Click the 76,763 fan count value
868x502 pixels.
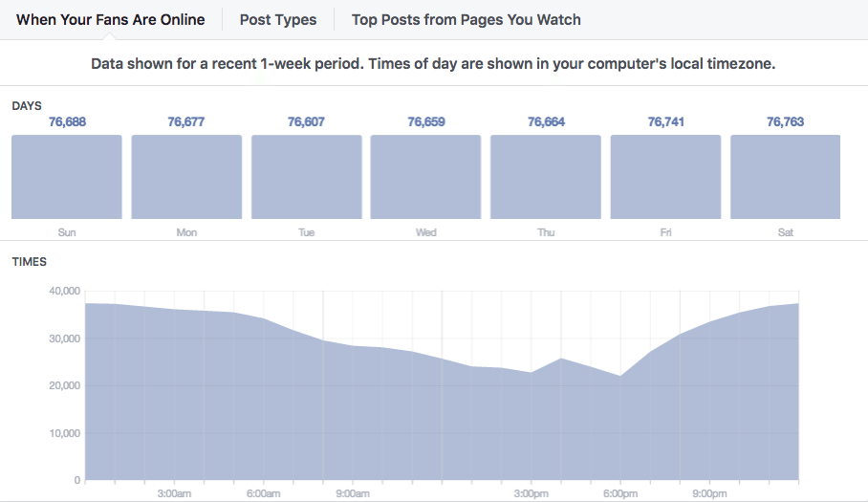[785, 122]
